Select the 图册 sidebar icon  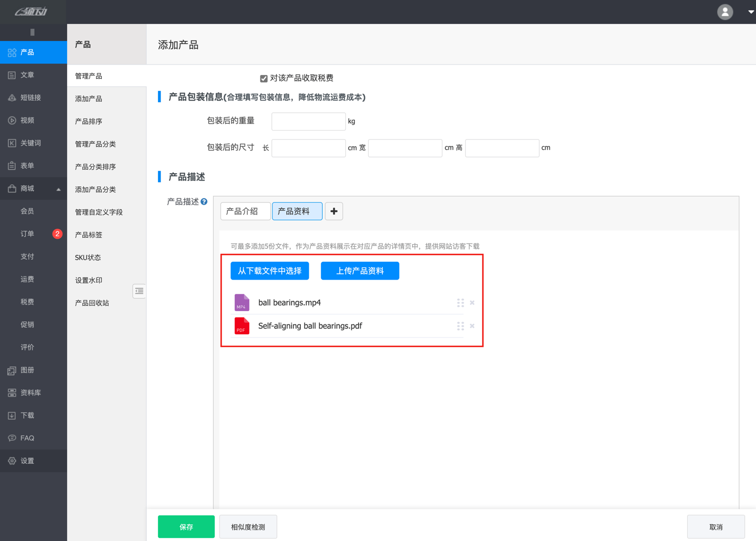(x=26, y=370)
